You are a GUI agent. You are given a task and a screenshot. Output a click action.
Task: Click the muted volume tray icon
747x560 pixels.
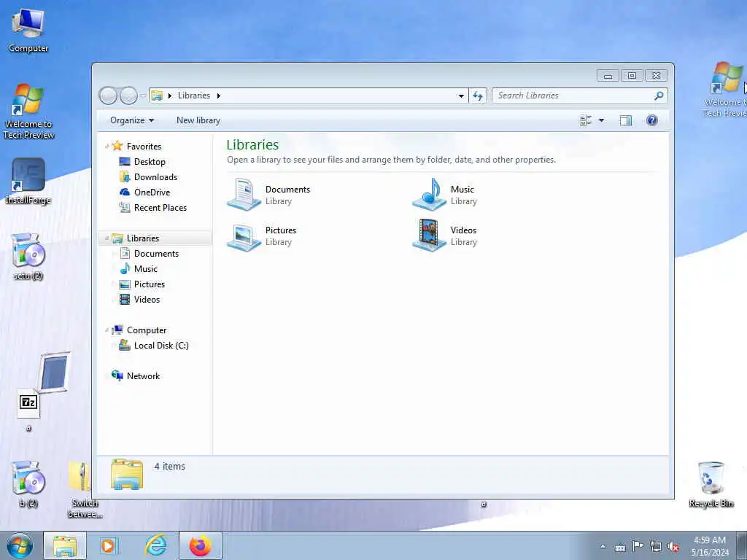[x=673, y=547]
